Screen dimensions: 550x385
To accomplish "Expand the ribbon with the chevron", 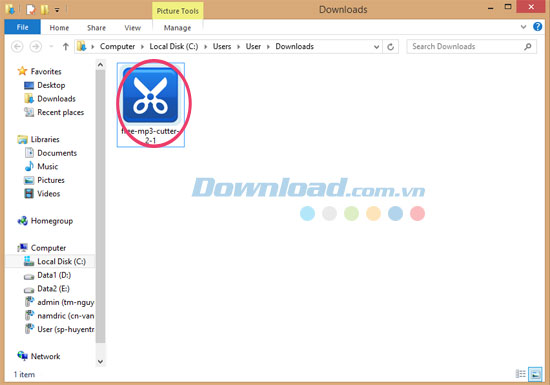I will (523, 27).
